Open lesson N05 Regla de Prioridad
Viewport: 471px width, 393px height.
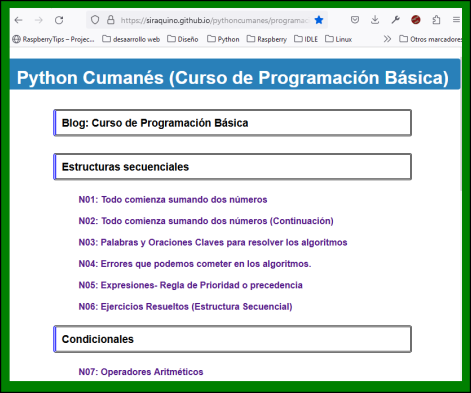(190, 285)
